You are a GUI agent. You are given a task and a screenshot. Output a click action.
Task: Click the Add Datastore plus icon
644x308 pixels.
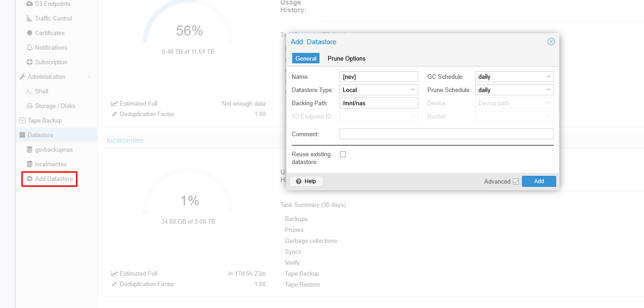point(30,179)
